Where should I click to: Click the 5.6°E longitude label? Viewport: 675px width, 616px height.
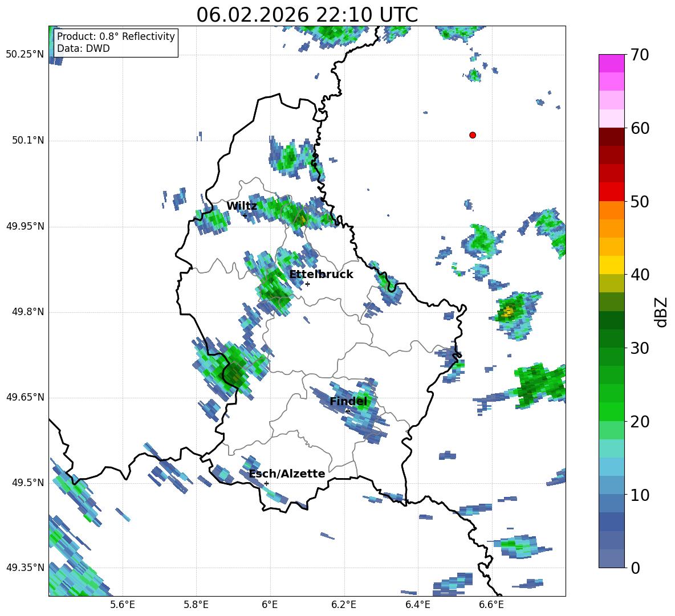pyautogui.click(x=123, y=605)
